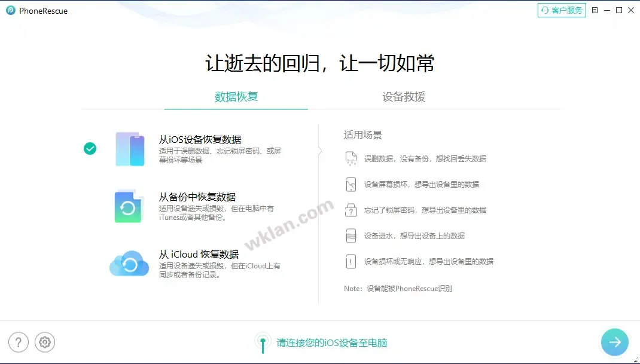
Task: Click 设备进水，想导出设备上的数据 text
Action: tap(415, 236)
